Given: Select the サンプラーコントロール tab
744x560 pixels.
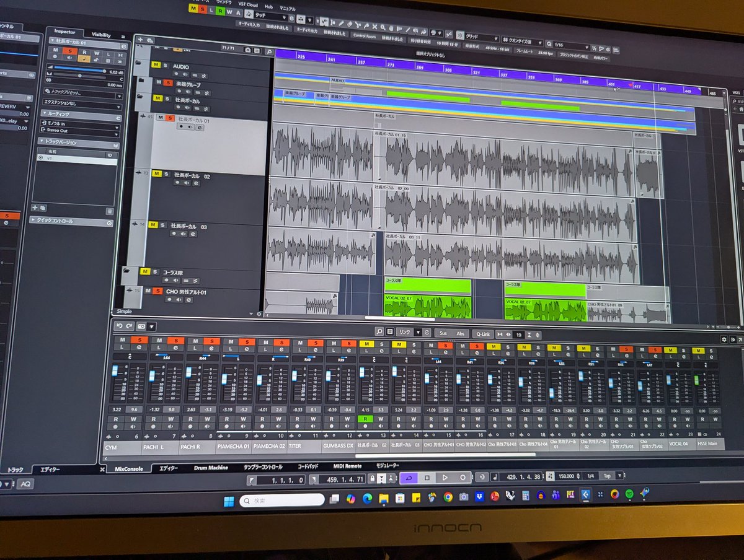Looking at the screenshot, I should (263, 467).
